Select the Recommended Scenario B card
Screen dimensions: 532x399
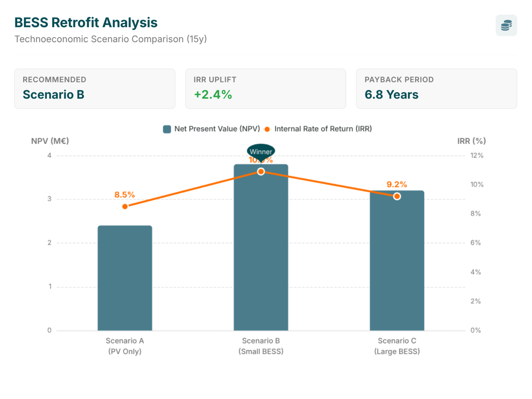95,88
